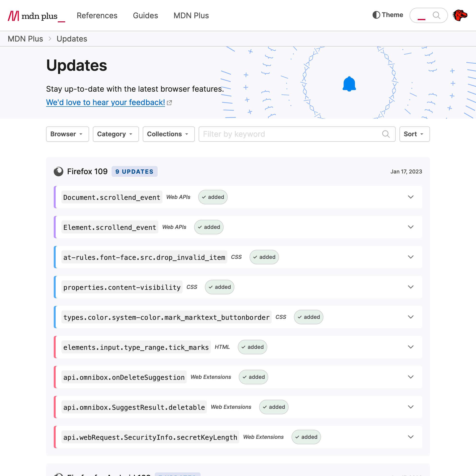Open the Collections filter dropdown
Image resolution: width=476 pixels, height=476 pixels.
click(168, 134)
